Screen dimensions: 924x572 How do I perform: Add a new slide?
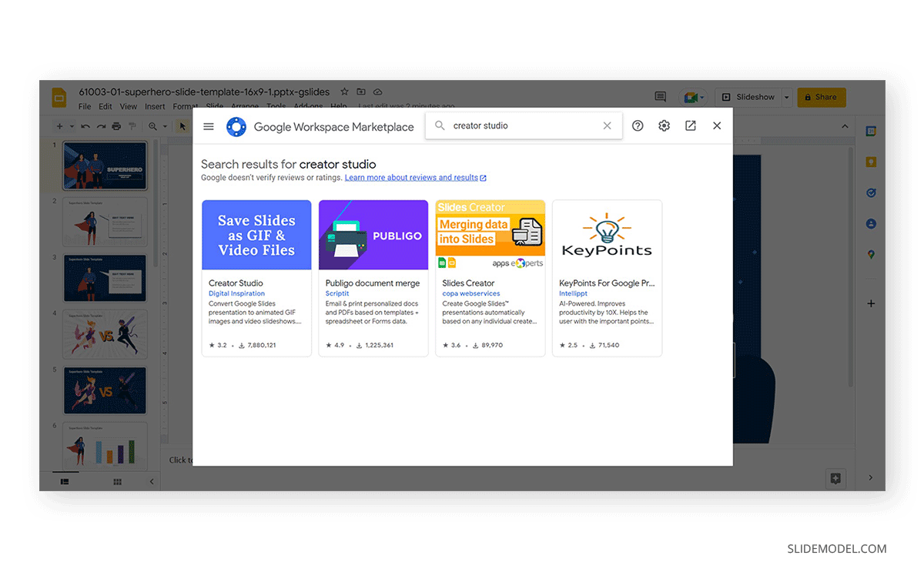[59, 126]
